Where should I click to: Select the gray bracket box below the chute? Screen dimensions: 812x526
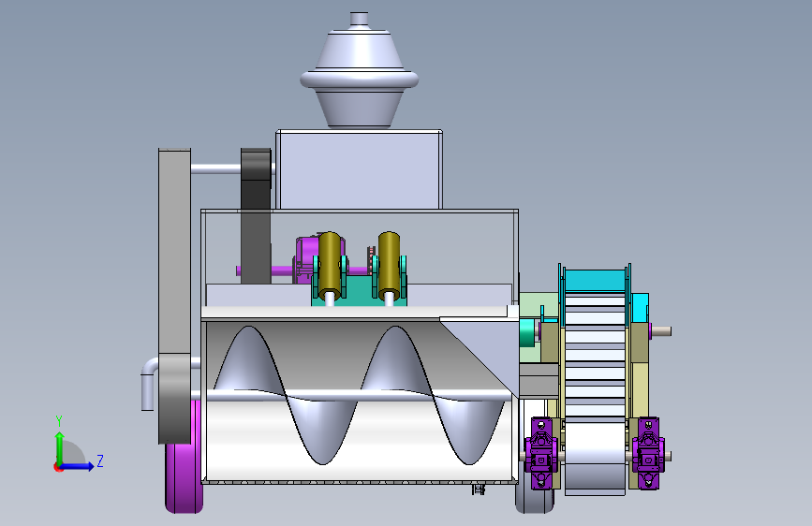coord(539,381)
